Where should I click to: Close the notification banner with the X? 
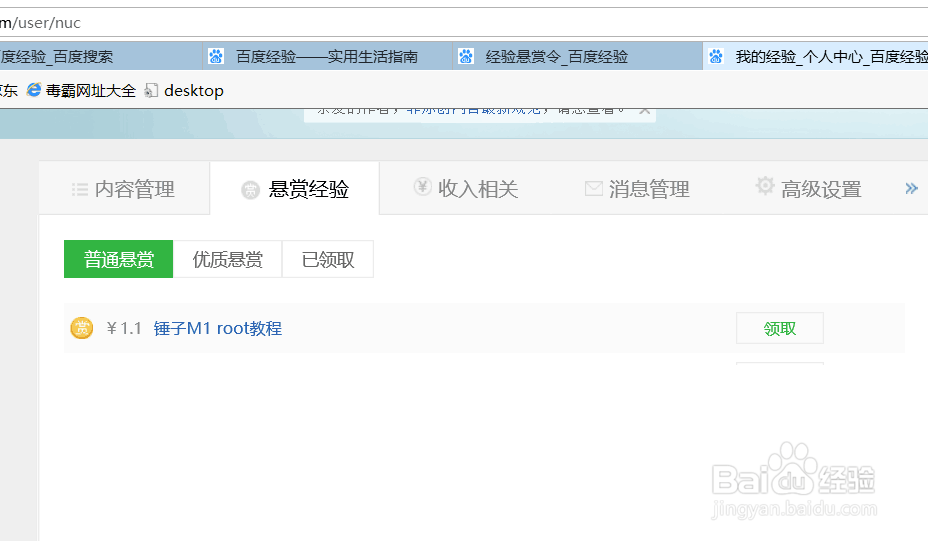coord(645,111)
